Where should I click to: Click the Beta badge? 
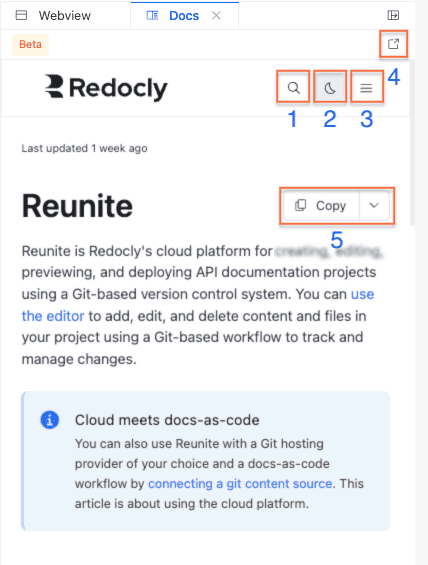pos(31,44)
